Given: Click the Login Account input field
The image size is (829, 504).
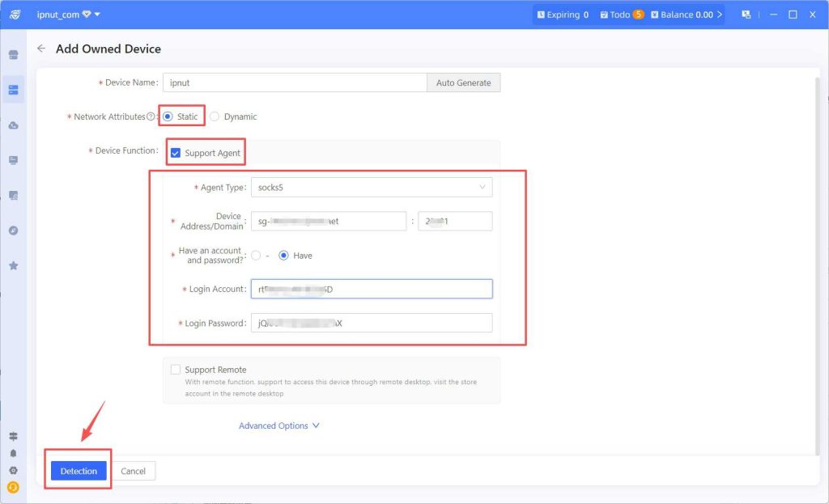Looking at the screenshot, I should pyautogui.click(x=372, y=289).
